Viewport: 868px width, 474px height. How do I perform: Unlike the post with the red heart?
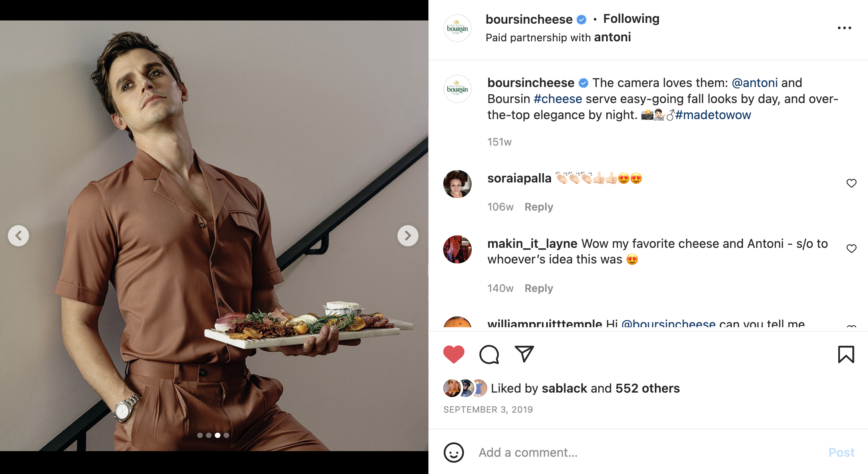tap(454, 354)
